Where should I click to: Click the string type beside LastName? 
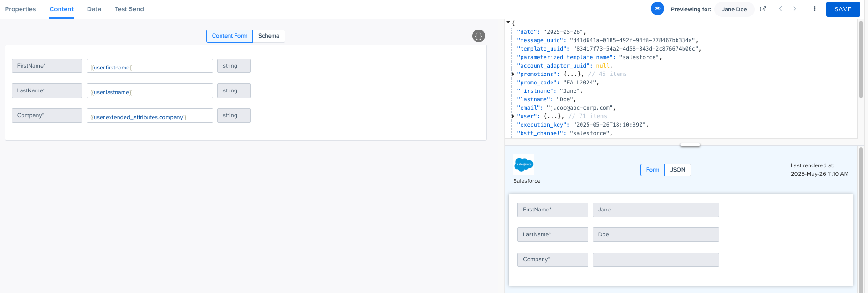tap(234, 90)
